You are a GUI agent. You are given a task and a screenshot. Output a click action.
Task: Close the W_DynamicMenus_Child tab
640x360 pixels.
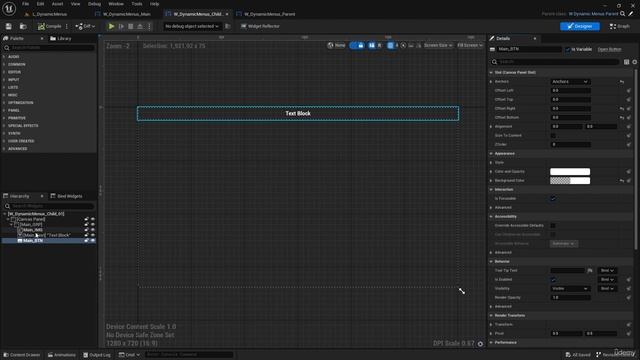(x=227, y=14)
